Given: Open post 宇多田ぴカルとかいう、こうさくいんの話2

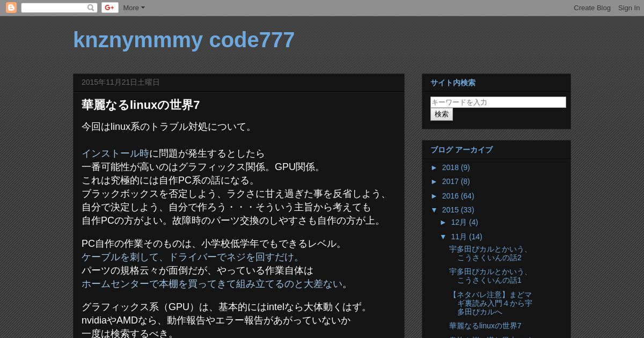Looking at the screenshot, I should pos(489,253).
